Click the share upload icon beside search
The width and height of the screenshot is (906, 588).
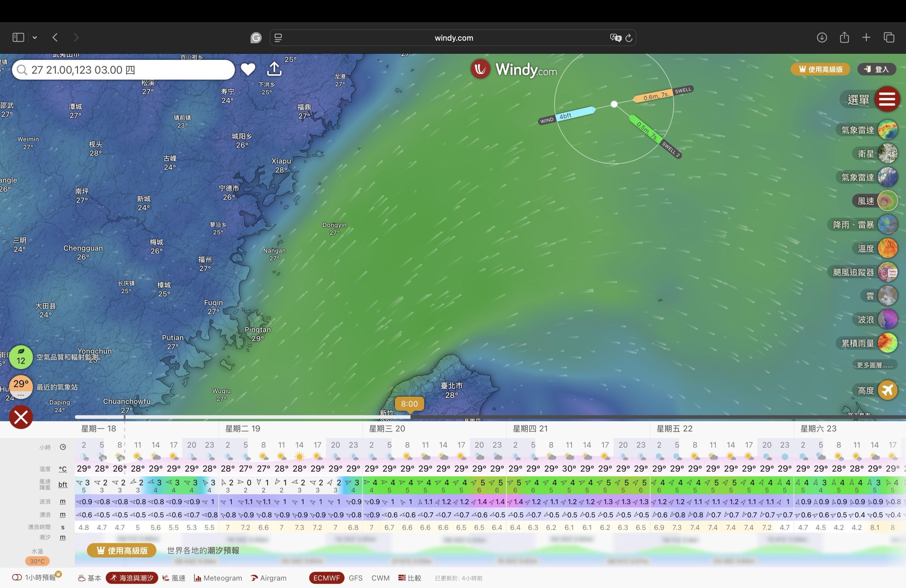274,69
